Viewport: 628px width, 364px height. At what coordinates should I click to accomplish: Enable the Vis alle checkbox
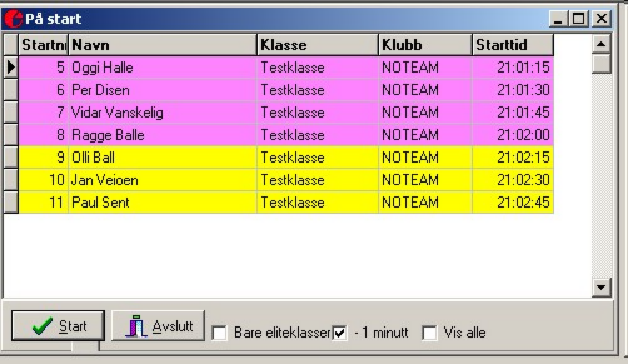pyautogui.click(x=430, y=333)
